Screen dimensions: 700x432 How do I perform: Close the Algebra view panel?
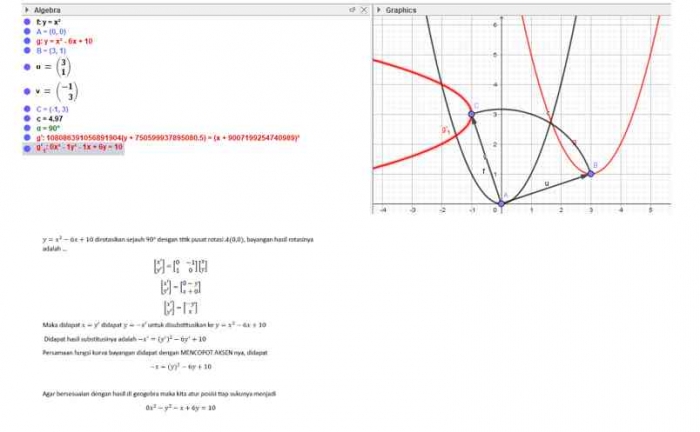(363, 10)
